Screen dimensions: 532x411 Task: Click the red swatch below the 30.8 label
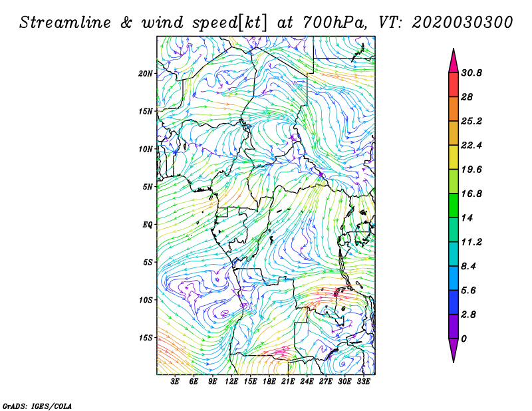(454, 84)
